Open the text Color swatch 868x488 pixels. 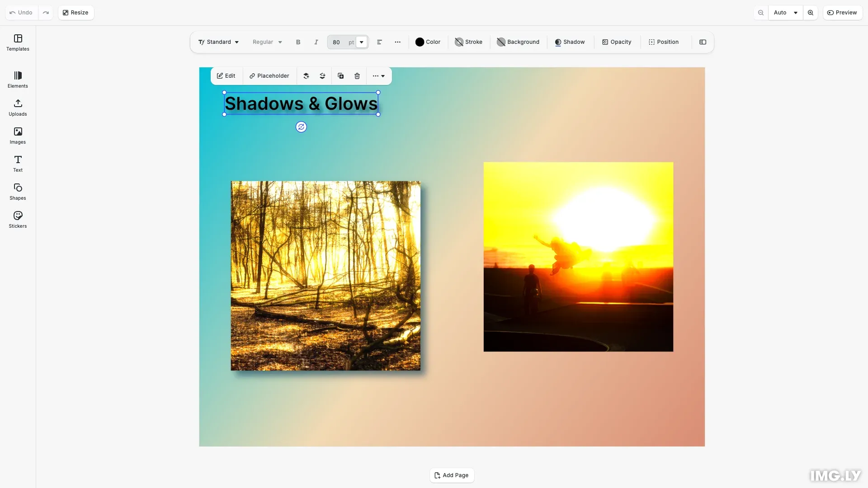point(428,42)
